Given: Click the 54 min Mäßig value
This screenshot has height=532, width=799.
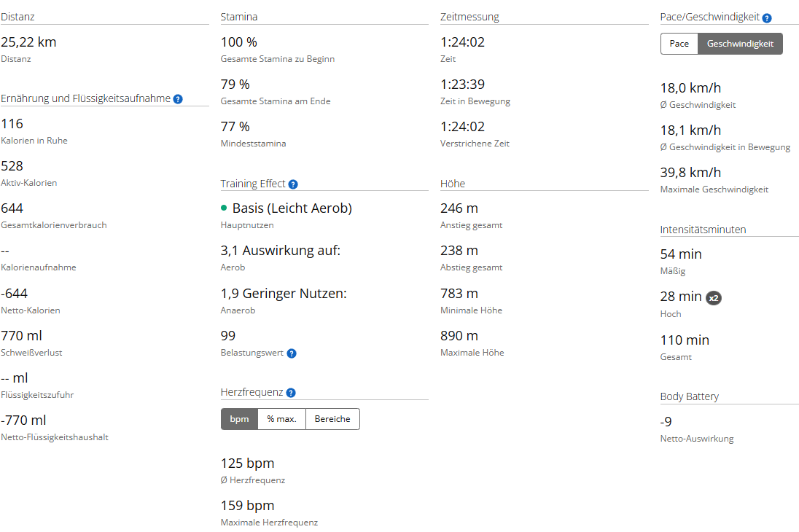Looking at the screenshot, I should pyautogui.click(x=681, y=254).
